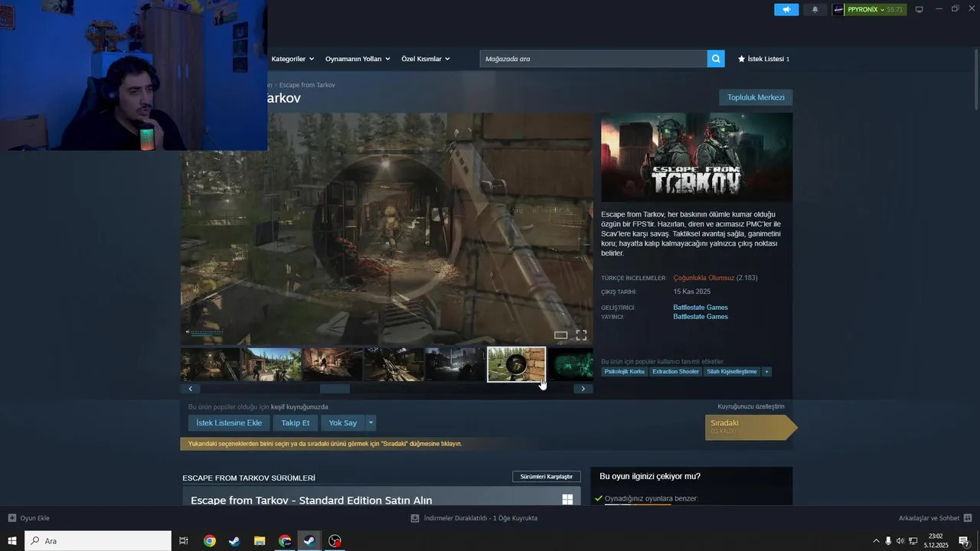This screenshot has height=551, width=980.
Task: Open the Kategoriler menu
Action: pos(292,59)
